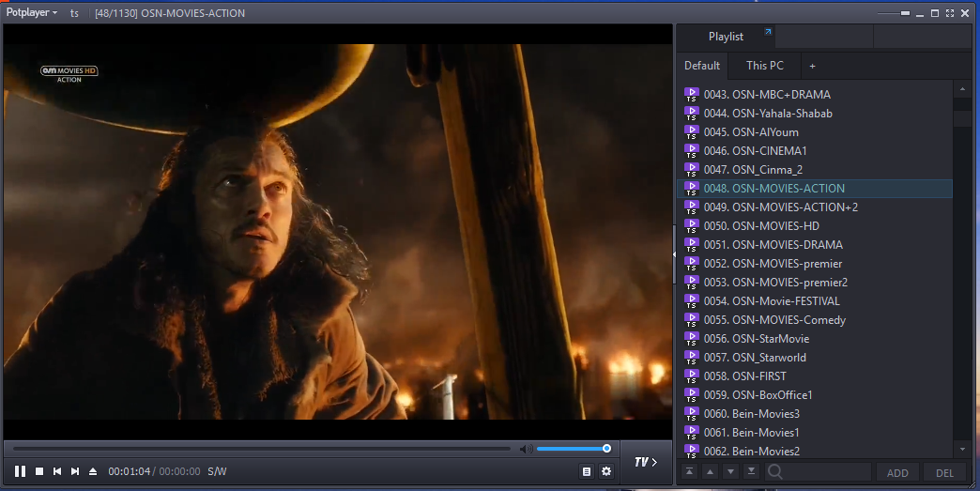Click the eject/open file icon
The width and height of the screenshot is (980, 491).
tap(93, 471)
